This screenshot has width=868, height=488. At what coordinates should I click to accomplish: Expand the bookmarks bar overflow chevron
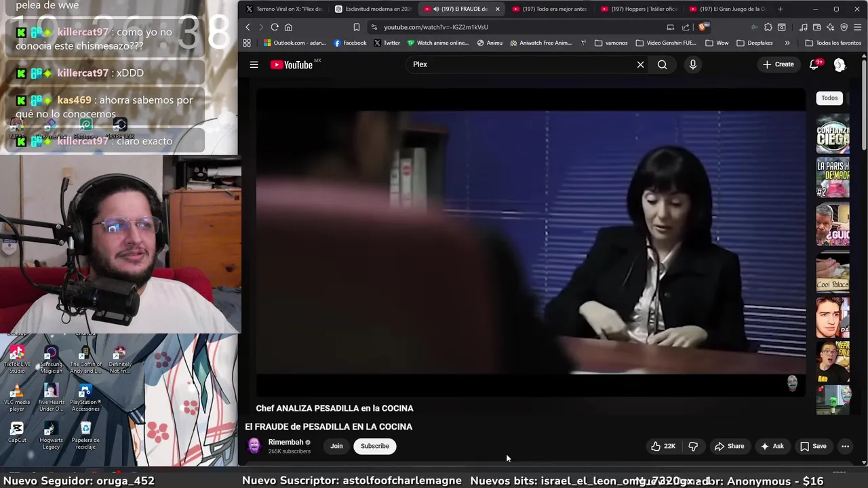click(787, 43)
